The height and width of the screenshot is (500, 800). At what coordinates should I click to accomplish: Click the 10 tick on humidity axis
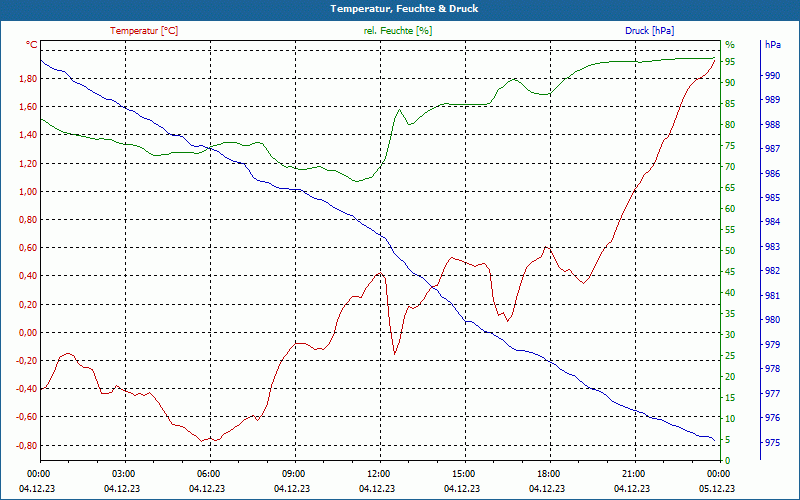pyautogui.click(x=730, y=419)
